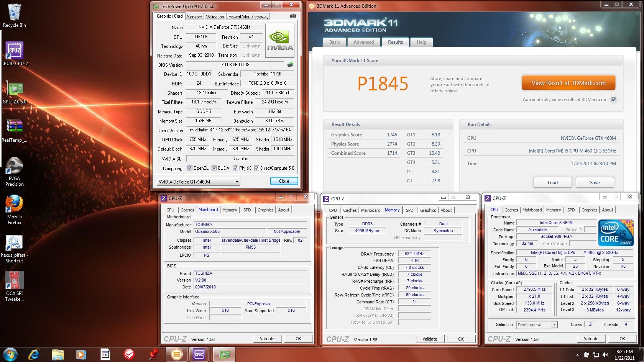644x362 pixels.
Task: Click the taskbar clock showing 8:25 PM
Action: tap(624, 355)
